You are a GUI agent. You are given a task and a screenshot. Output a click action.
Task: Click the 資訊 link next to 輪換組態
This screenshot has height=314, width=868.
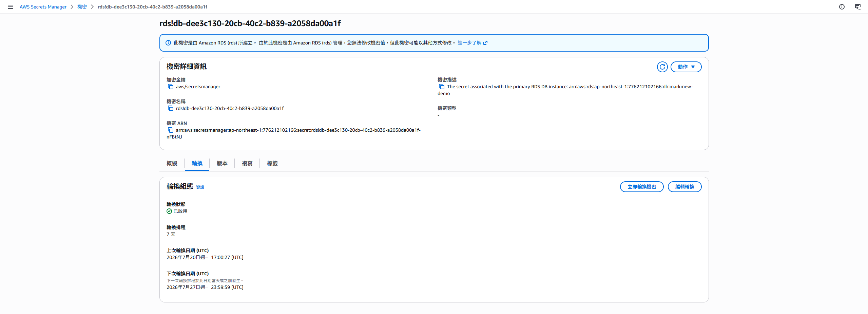200,187
